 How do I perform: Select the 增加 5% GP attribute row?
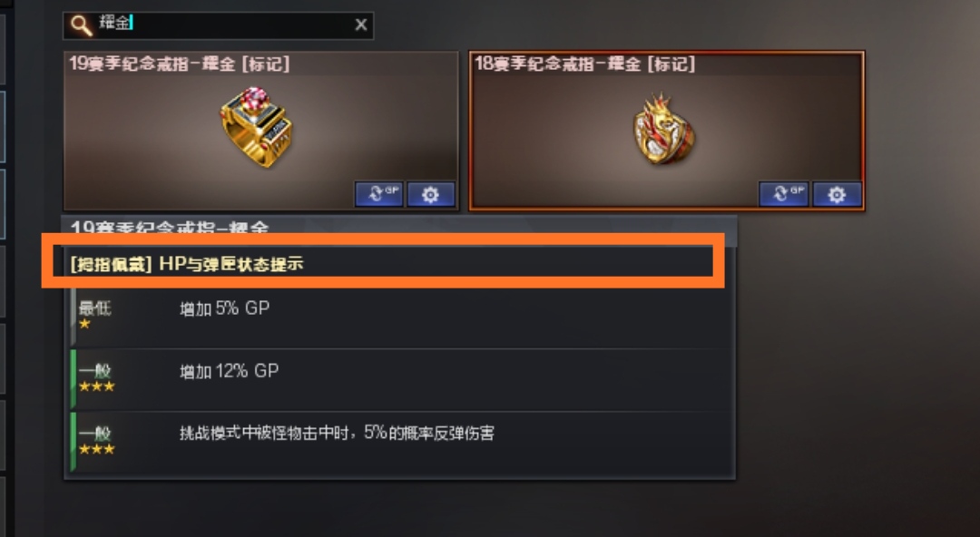[400, 317]
